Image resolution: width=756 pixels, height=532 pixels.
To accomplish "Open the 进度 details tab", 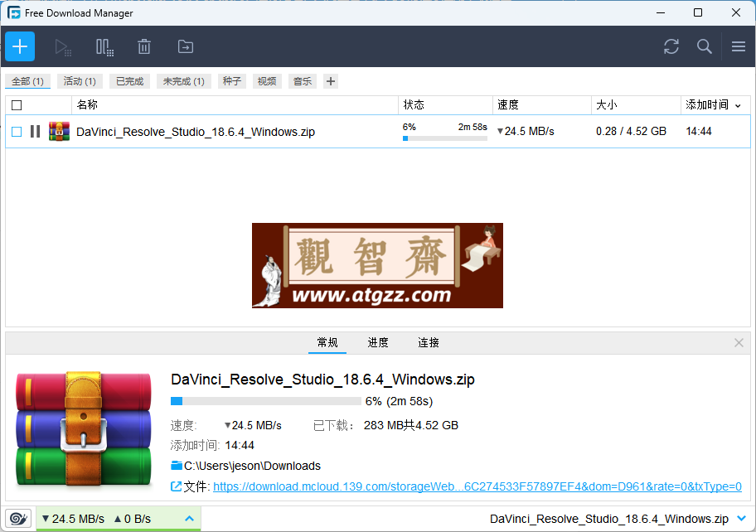I will pyautogui.click(x=378, y=342).
